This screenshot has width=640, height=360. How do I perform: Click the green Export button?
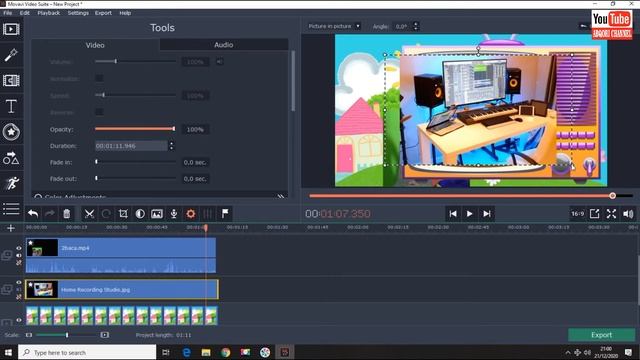pos(602,335)
